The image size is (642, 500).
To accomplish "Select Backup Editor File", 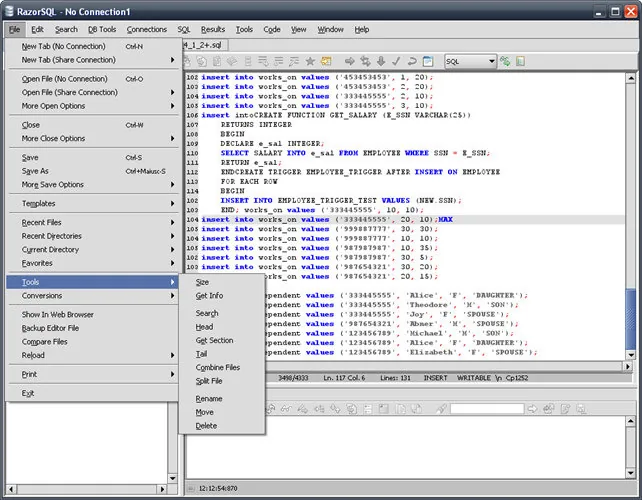I will pos(93,328).
